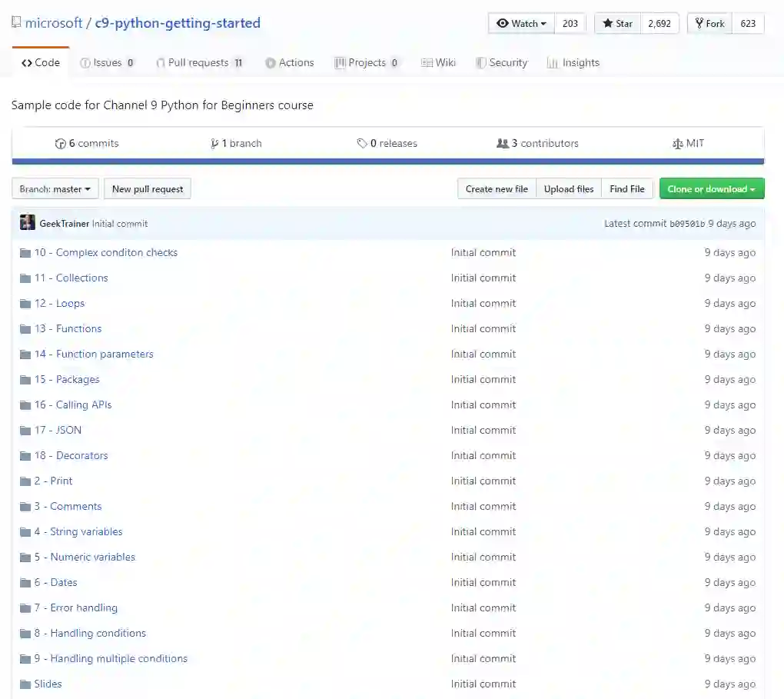Click New pull request button
The image size is (784, 699).
click(148, 189)
